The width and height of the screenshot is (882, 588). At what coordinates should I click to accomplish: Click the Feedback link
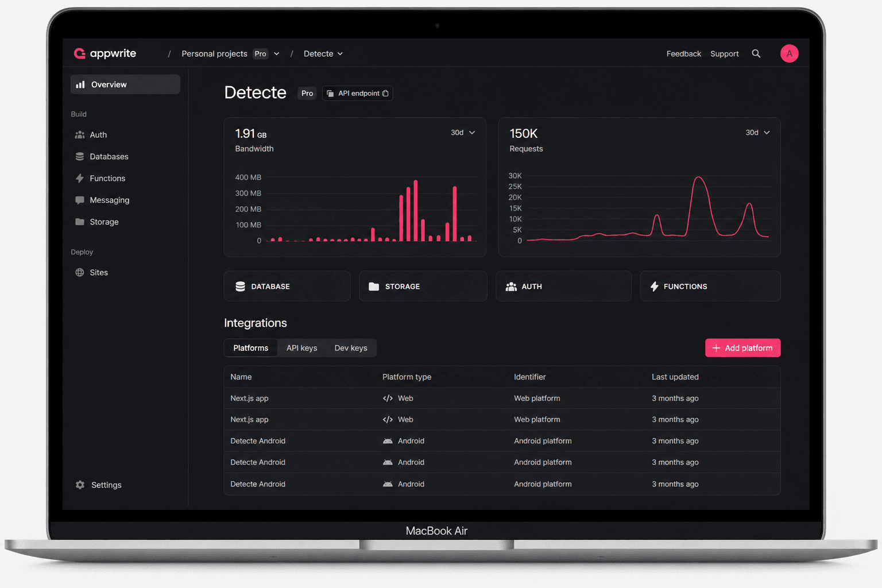683,53
